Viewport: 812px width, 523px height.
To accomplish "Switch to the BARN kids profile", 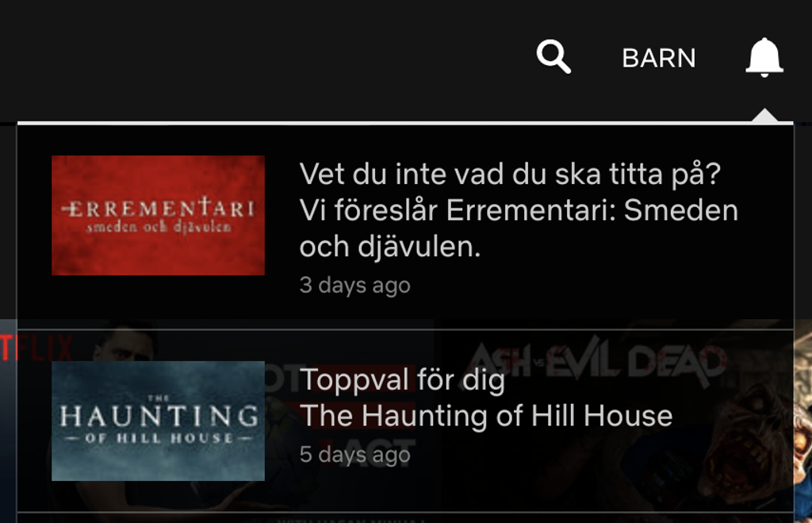I will (659, 58).
